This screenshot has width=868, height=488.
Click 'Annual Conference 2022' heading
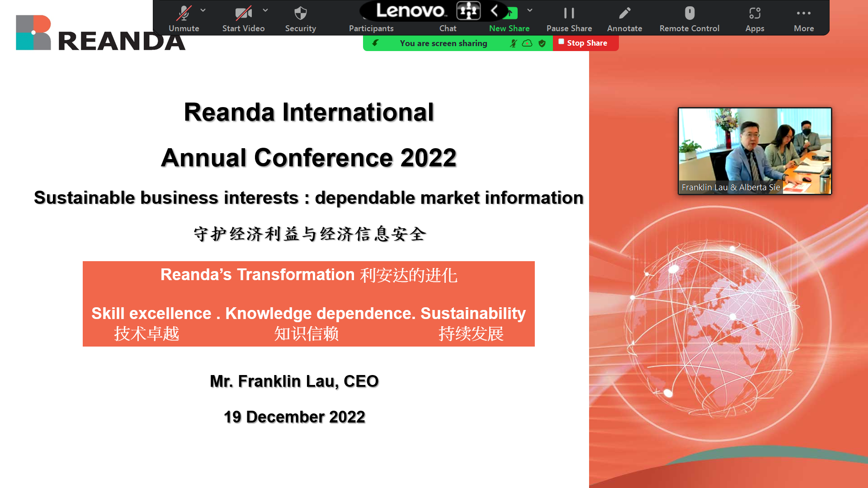(309, 158)
